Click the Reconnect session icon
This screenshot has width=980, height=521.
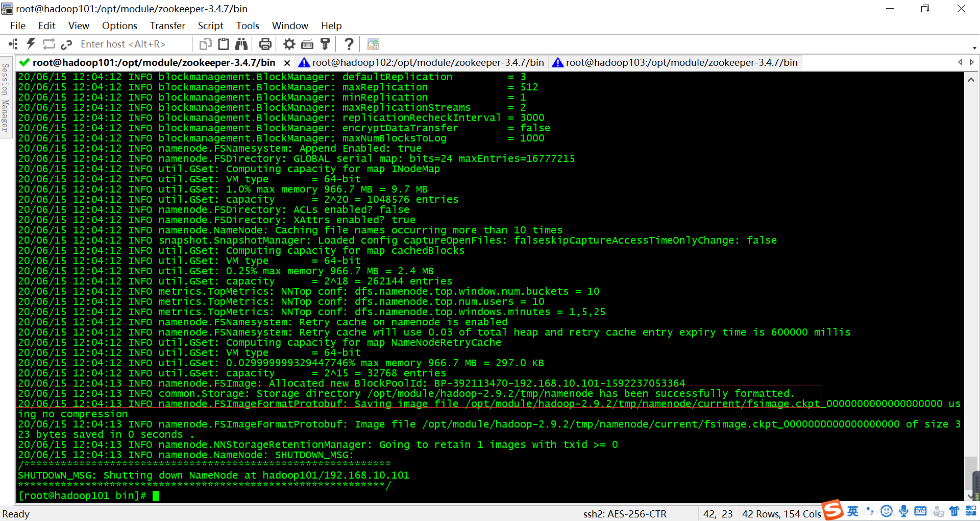[49, 44]
